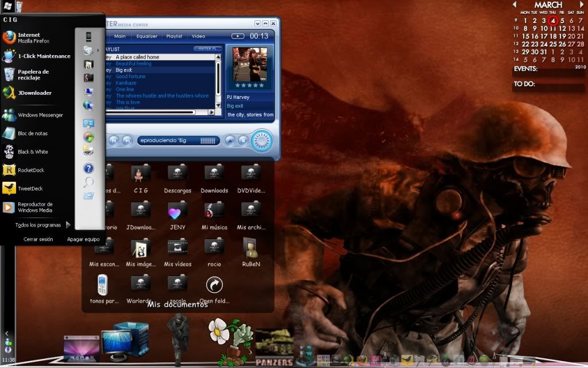Skip to next track in media player

pyautogui.click(x=127, y=140)
